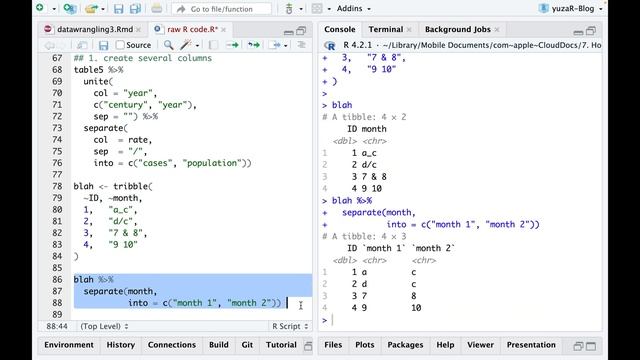The image size is (640, 360).
Task: Open the Git tab
Action: [x=247, y=345]
